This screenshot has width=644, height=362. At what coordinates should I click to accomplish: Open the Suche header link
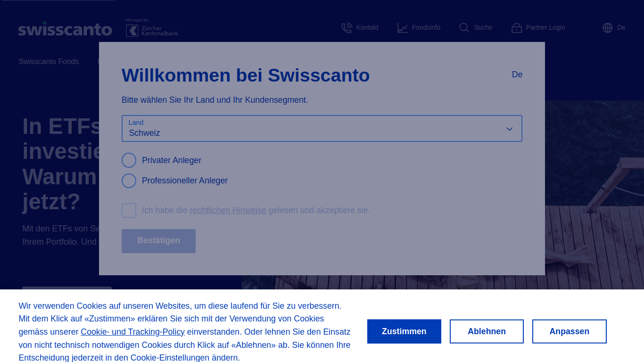476,28
